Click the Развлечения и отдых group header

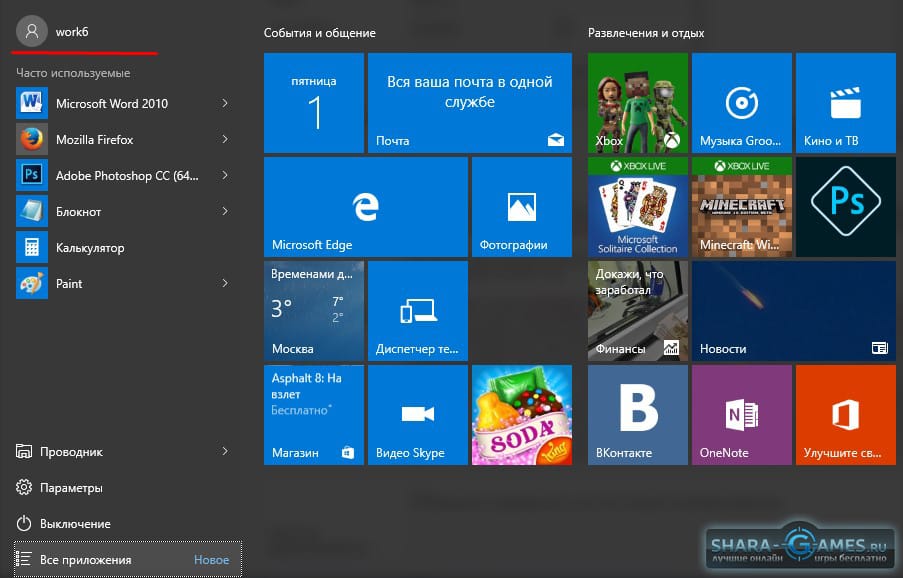coord(646,33)
